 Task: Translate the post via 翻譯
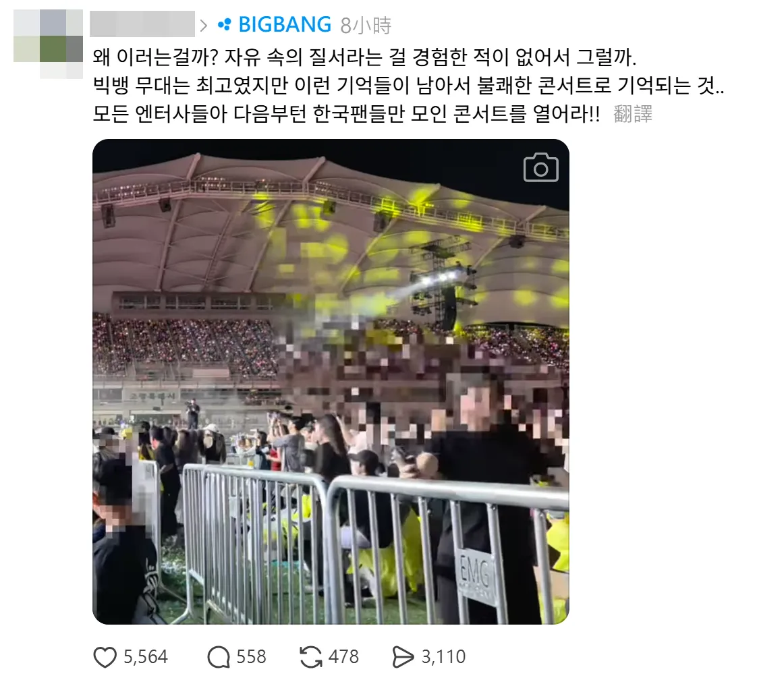pos(632,114)
